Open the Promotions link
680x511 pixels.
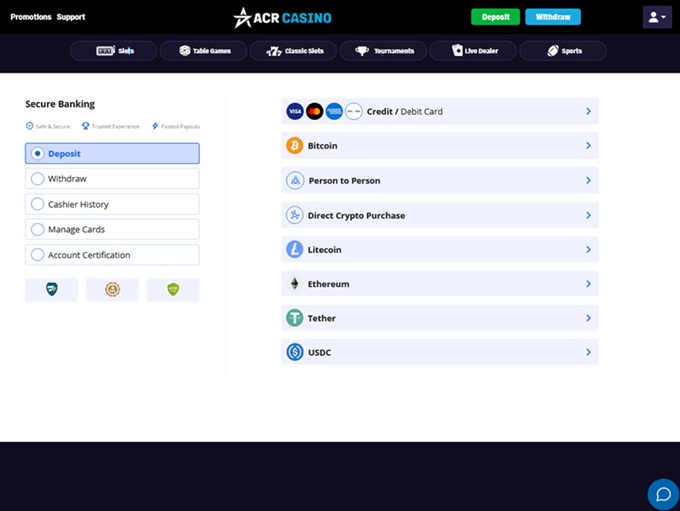(31, 17)
